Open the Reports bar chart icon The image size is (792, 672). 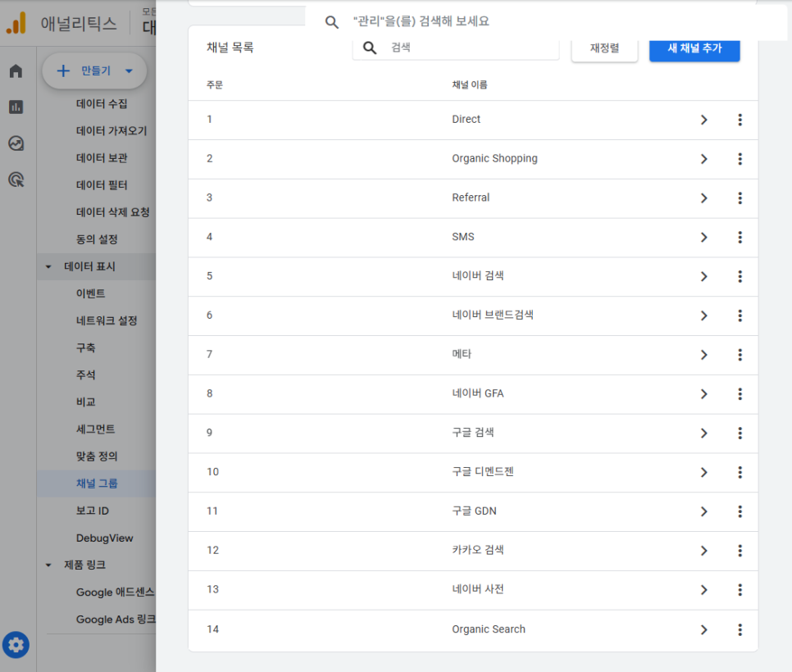[16, 107]
